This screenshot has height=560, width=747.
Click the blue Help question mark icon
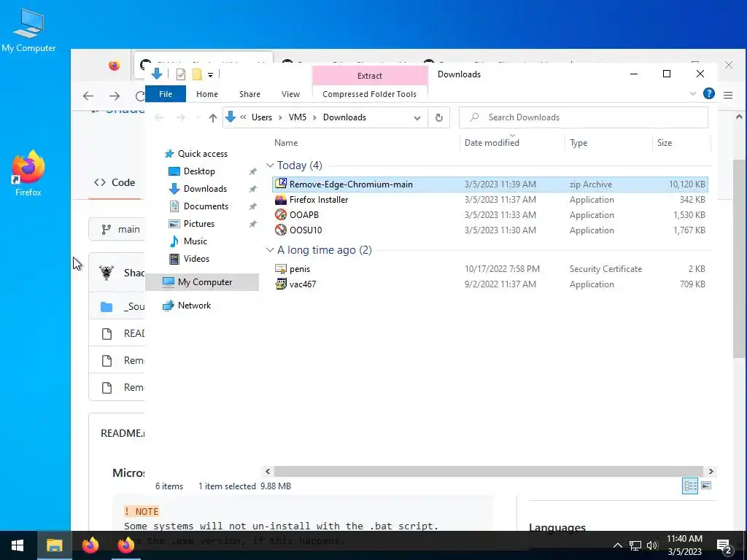(709, 93)
